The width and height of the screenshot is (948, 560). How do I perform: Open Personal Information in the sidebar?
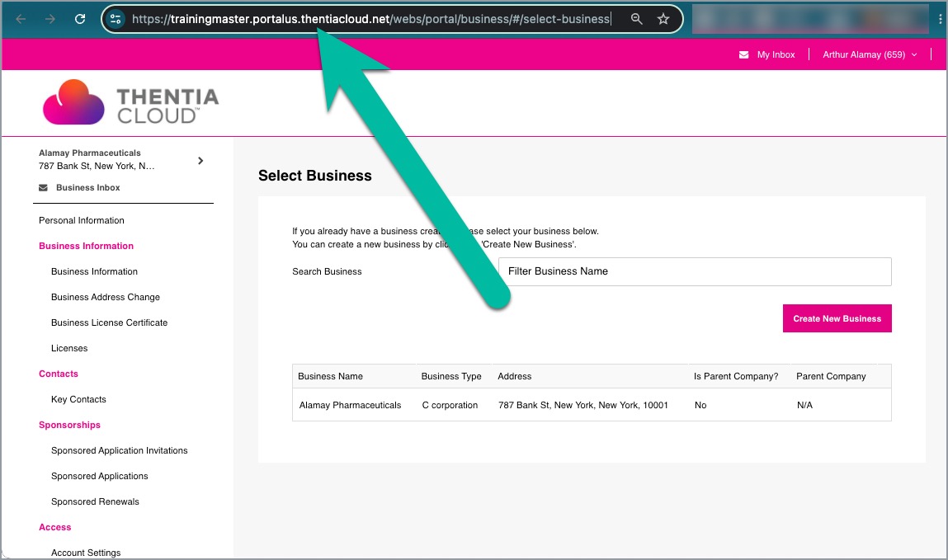point(82,220)
